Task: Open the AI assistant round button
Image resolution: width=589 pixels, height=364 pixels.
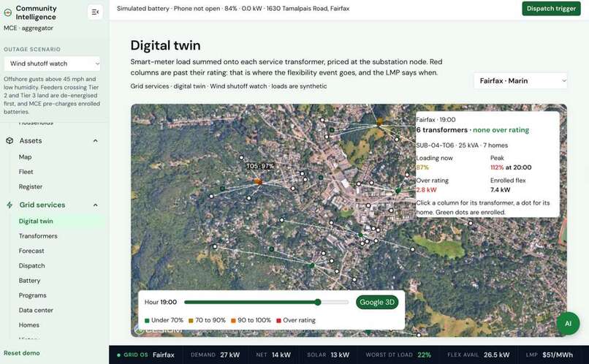Action: coord(568,323)
